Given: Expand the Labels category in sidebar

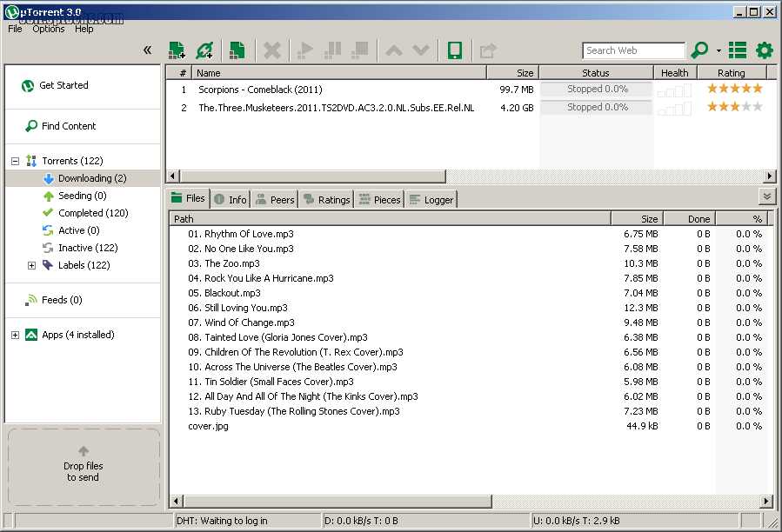Looking at the screenshot, I should (x=31, y=265).
